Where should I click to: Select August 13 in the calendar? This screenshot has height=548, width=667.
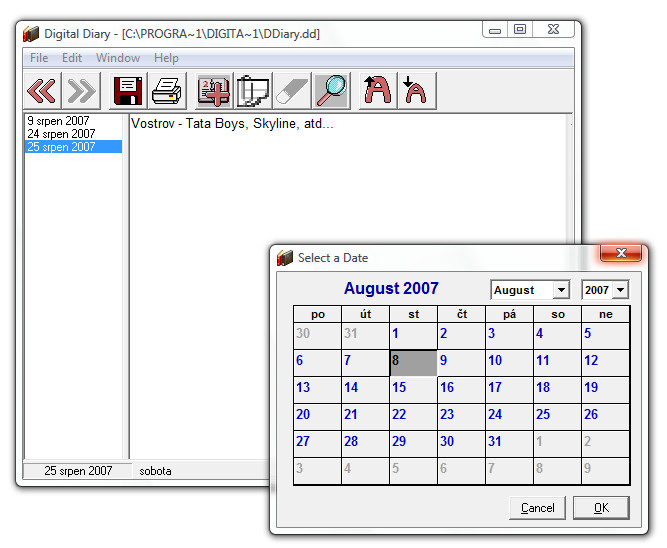[x=317, y=390]
